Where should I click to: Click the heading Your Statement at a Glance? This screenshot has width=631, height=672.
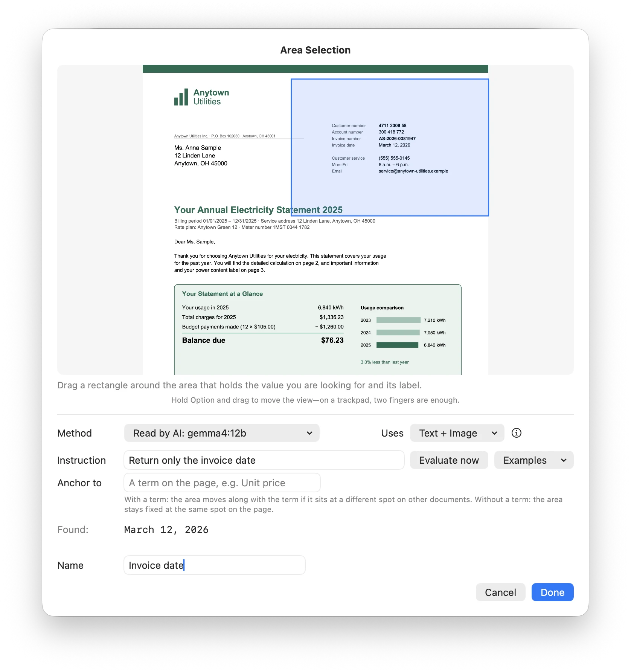click(x=223, y=294)
